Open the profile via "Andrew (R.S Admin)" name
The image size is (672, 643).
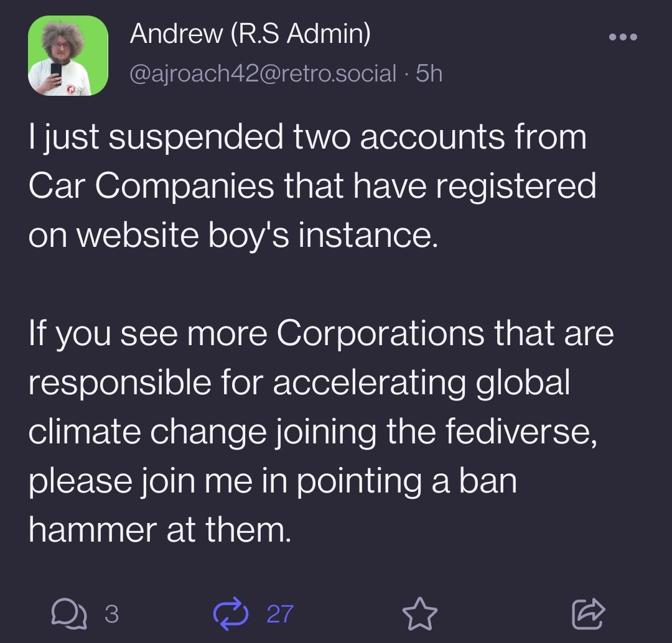(250, 34)
